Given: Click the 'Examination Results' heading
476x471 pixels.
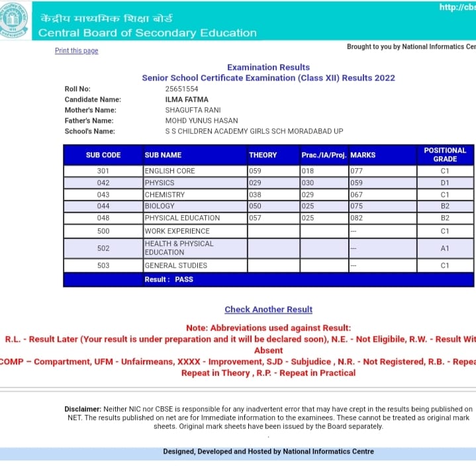Looking at the screenshot, I should coord(268,67).
